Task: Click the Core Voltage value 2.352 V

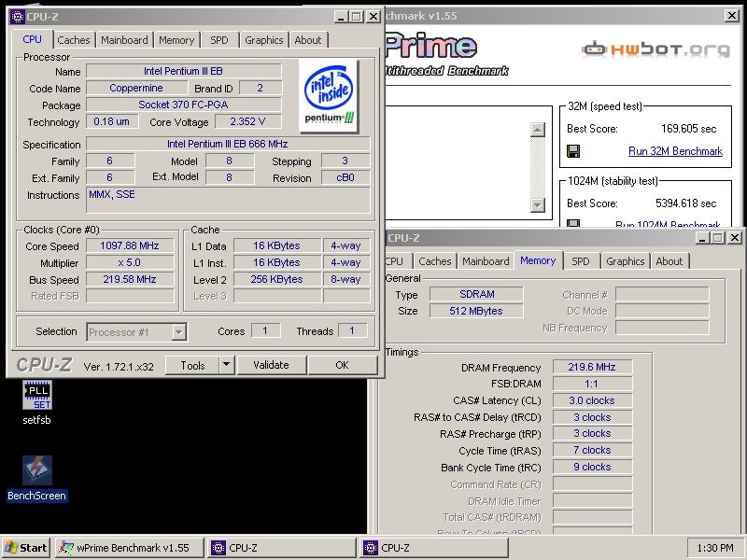Action: (x=247, y=121)
